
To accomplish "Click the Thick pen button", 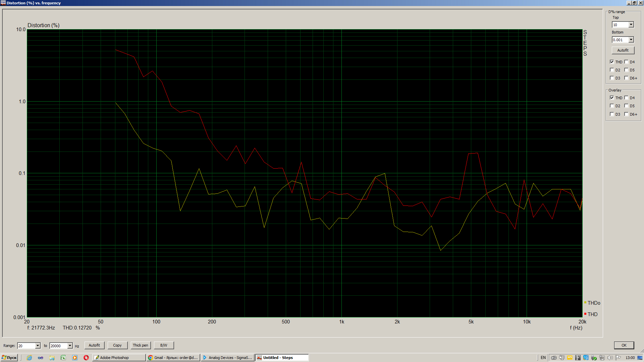I will point(140,345).
